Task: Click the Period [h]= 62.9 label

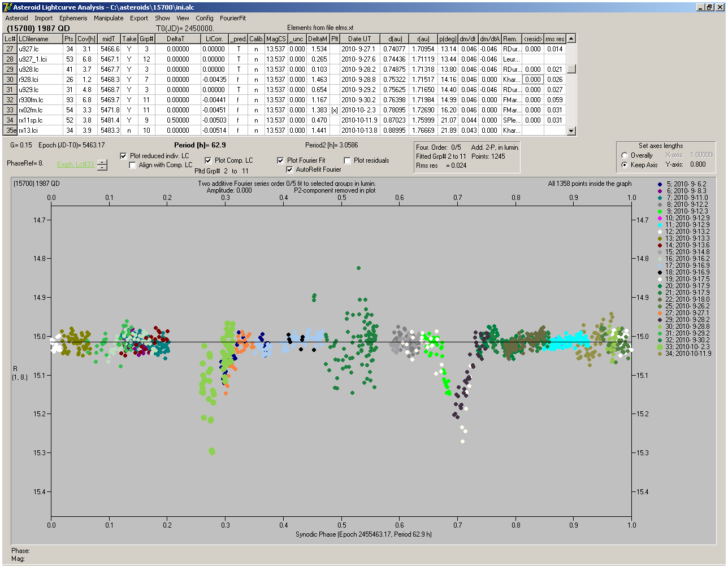Action: [x=200, y=145]
